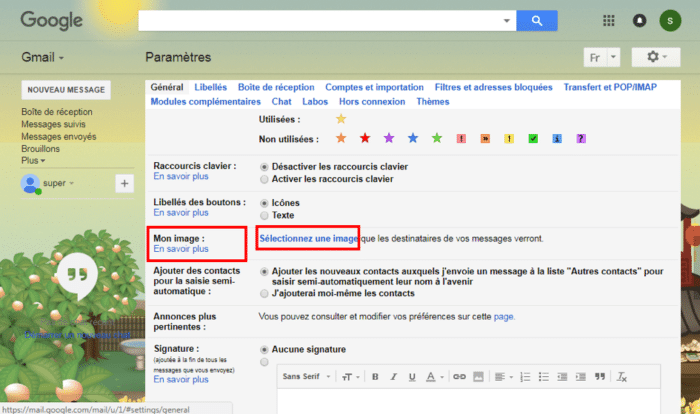The image size is (700, 414).
Task: Choose Icônes for button labels
Action: coord(264,203)
